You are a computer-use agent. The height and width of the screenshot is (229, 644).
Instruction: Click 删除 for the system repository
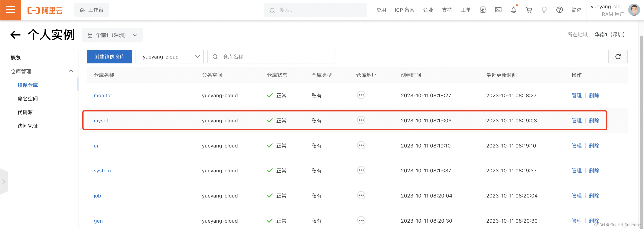pos(594,170)
